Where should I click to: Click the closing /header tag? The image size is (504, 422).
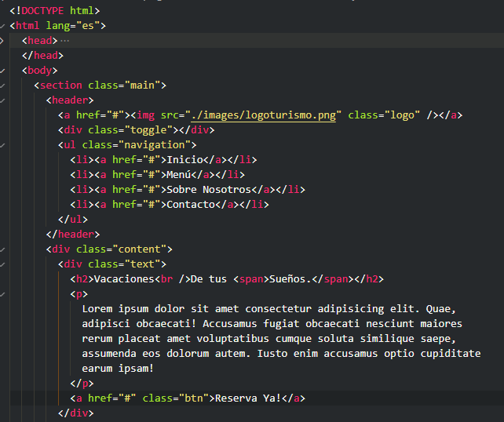point(73,234)
